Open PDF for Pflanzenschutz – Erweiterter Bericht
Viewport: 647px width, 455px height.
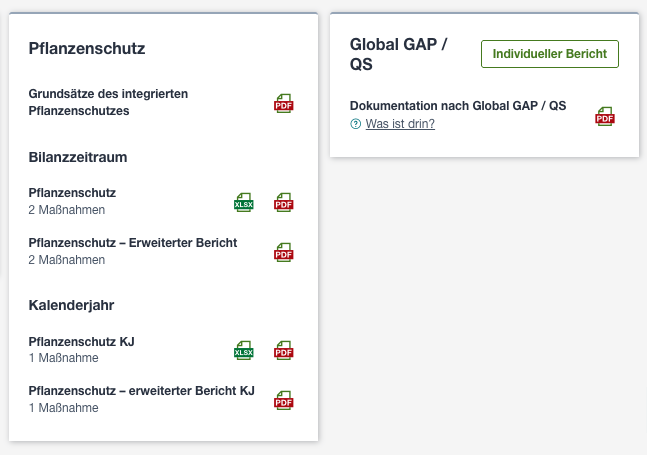tap(283, 252)
